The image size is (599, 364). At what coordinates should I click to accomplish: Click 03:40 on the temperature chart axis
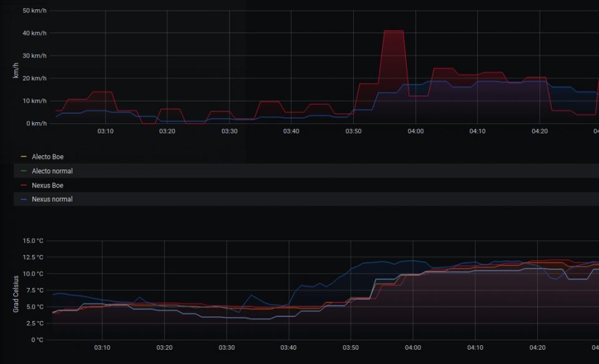(288, 348)
